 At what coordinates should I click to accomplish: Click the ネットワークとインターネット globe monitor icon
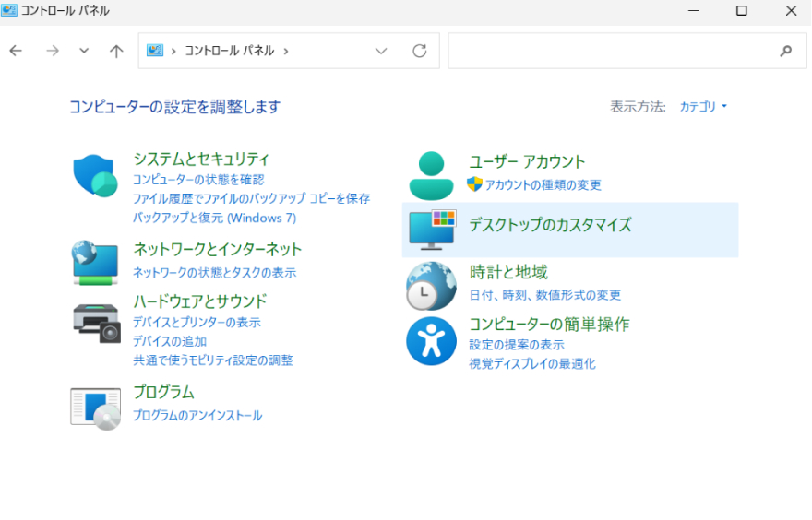(95, 263)
